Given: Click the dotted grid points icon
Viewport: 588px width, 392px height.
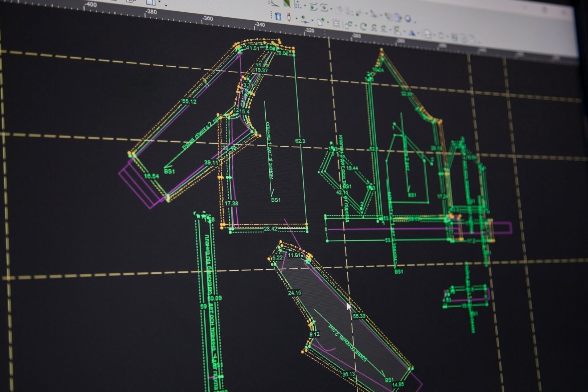Looking at the screenshot, I should [x=298, y=4].
